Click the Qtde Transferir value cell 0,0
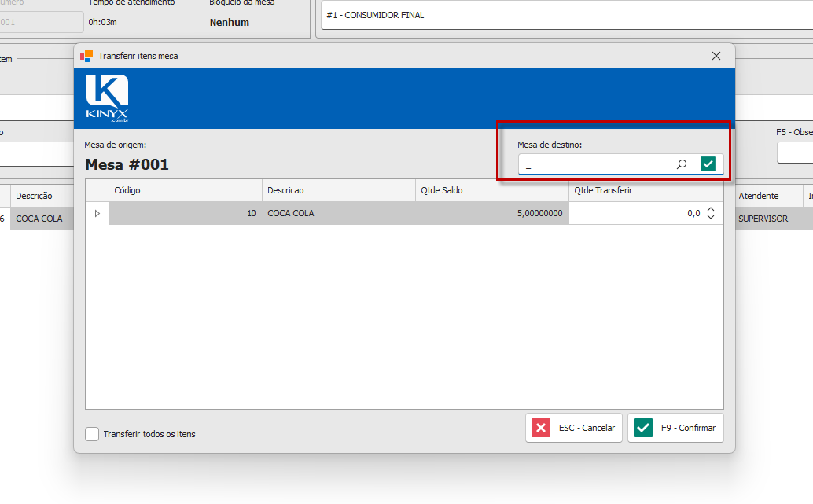This screenshot has width=813, height=504. [x=637, y=213]
